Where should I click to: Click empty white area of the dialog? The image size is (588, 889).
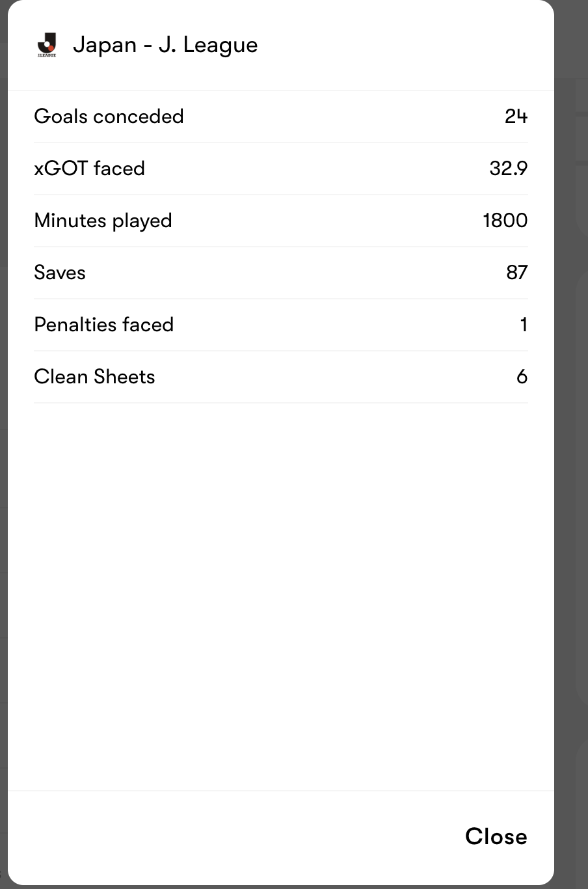point(281,586)
